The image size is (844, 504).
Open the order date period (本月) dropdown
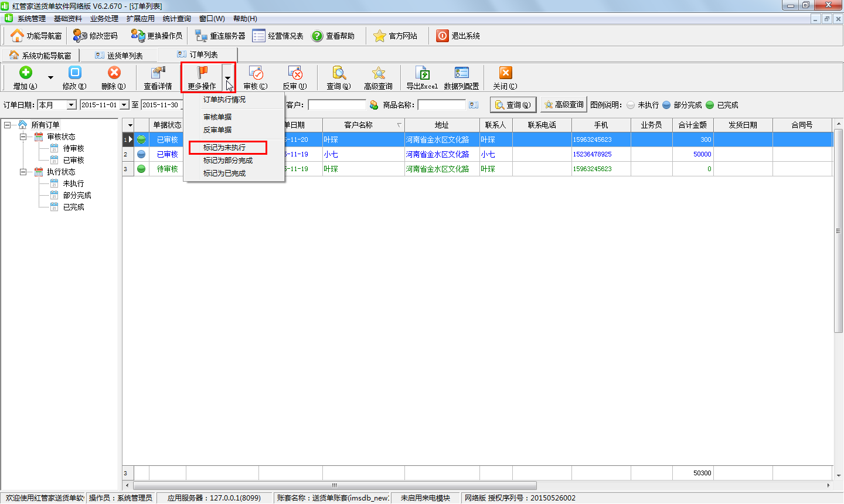click(x=72, y=105)
